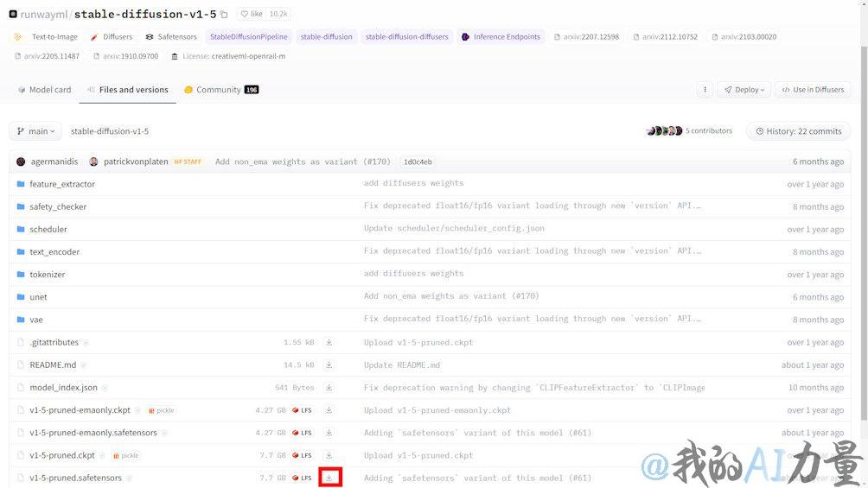Open History: 22 commits
868x488 pixels.
(x=798, y=131)
